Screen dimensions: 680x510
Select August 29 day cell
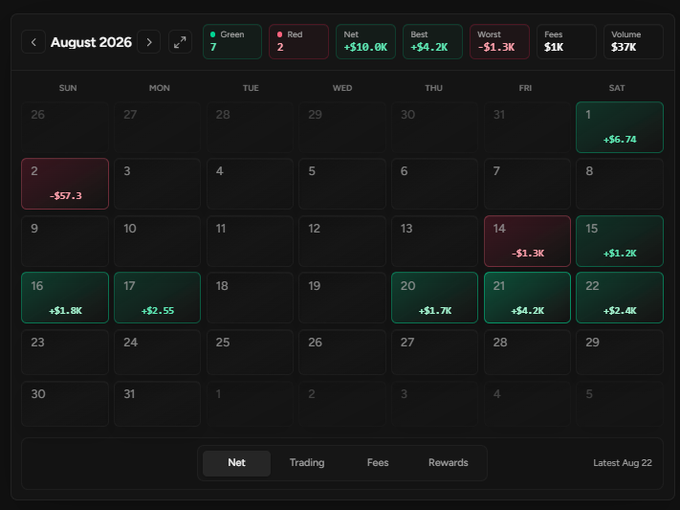(620, 352)
